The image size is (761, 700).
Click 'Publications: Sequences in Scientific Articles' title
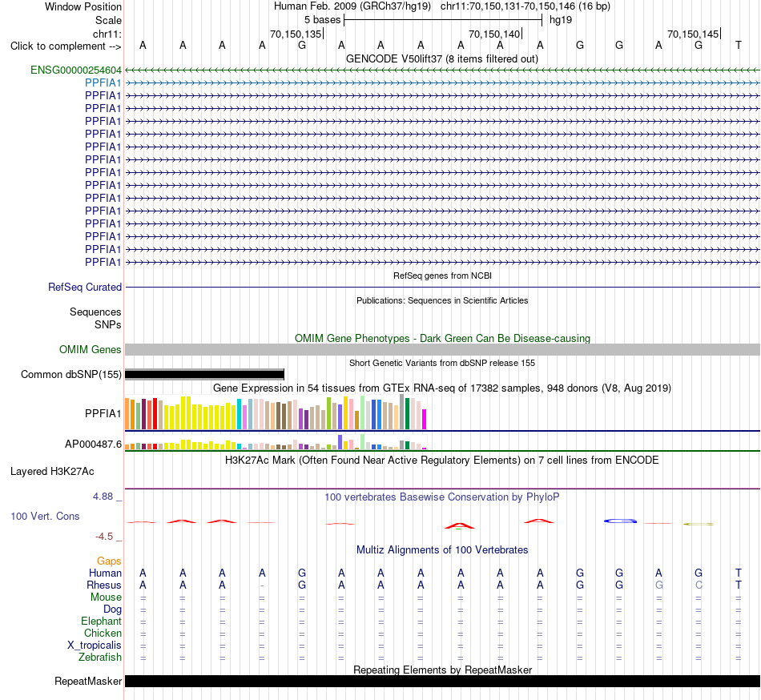point(442,300)
